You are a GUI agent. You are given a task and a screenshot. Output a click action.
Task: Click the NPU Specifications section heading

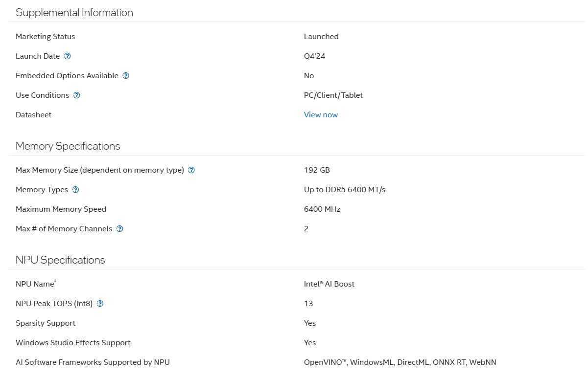pos(60,260)
